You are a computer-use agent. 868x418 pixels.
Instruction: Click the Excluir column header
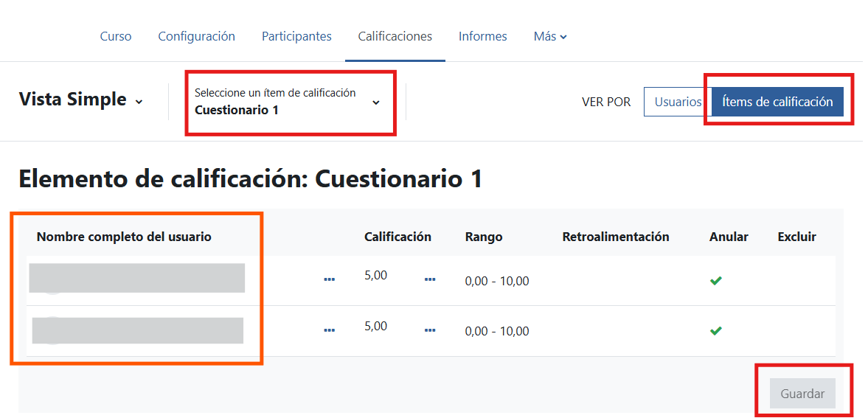coord(796,237)
